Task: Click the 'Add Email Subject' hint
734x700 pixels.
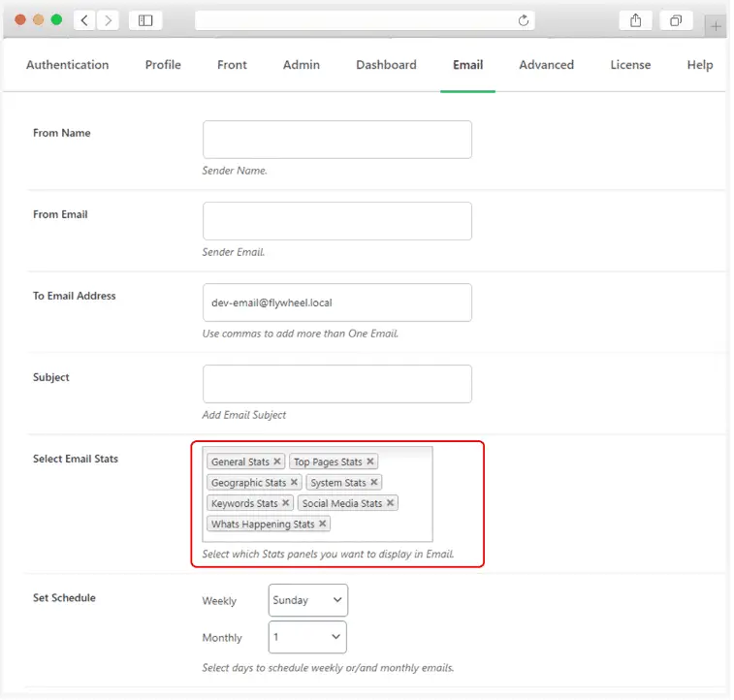Action: coord(244,415)
